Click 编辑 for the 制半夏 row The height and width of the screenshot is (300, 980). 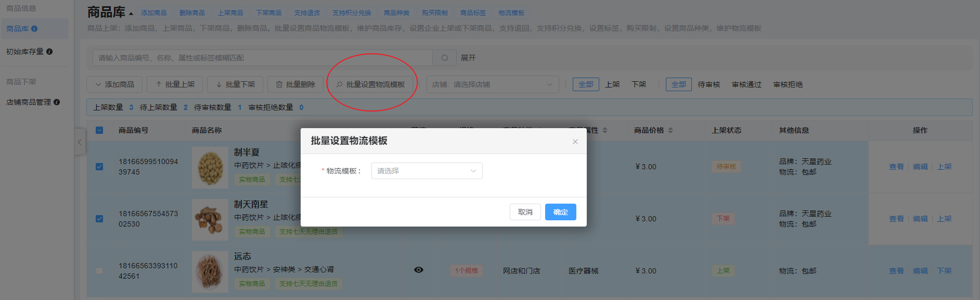(920, 167)
